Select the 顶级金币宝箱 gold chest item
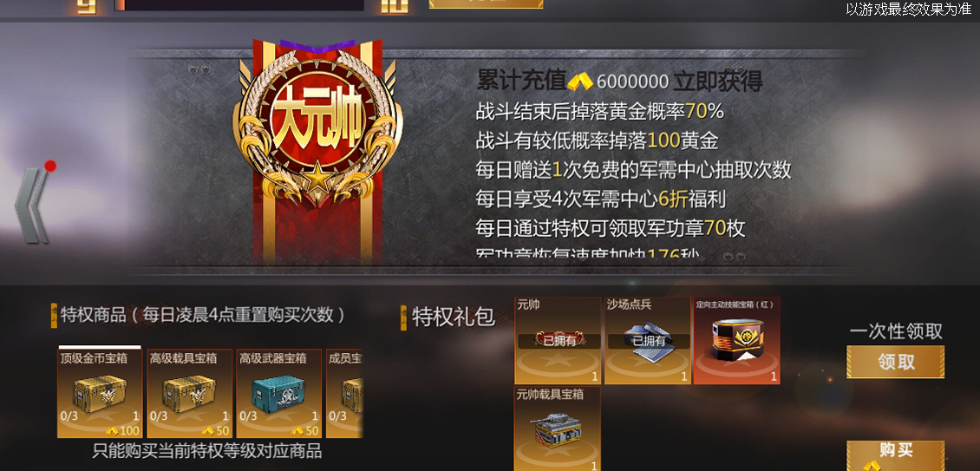The height and width of the screenshot is (471, 980). [x=100, y=394]
